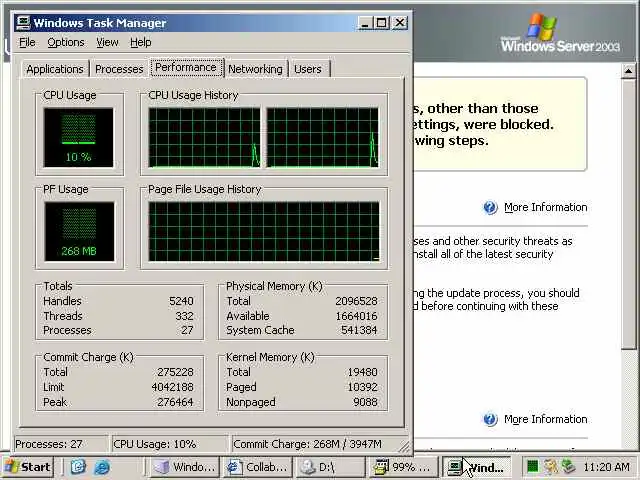Switch to the Windo... taskbar button
This screenshot has height=480, width=640.
(183, 467)
